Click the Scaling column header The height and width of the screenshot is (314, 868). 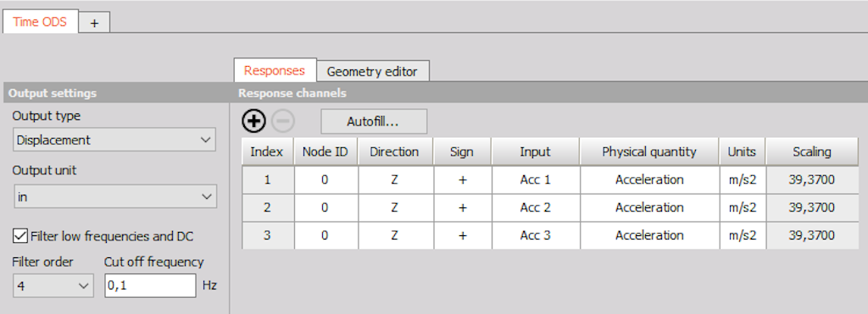pyautogui.click(x=812, y=151)
